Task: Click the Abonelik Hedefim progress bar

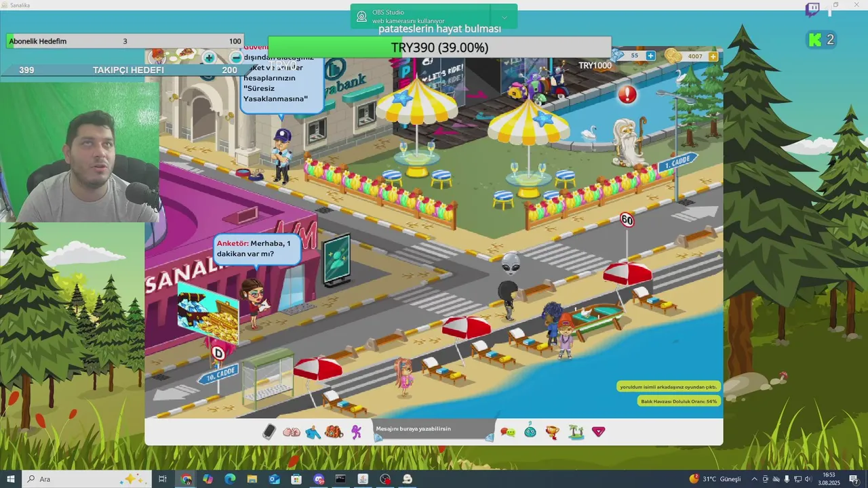Action: point(125,41)
